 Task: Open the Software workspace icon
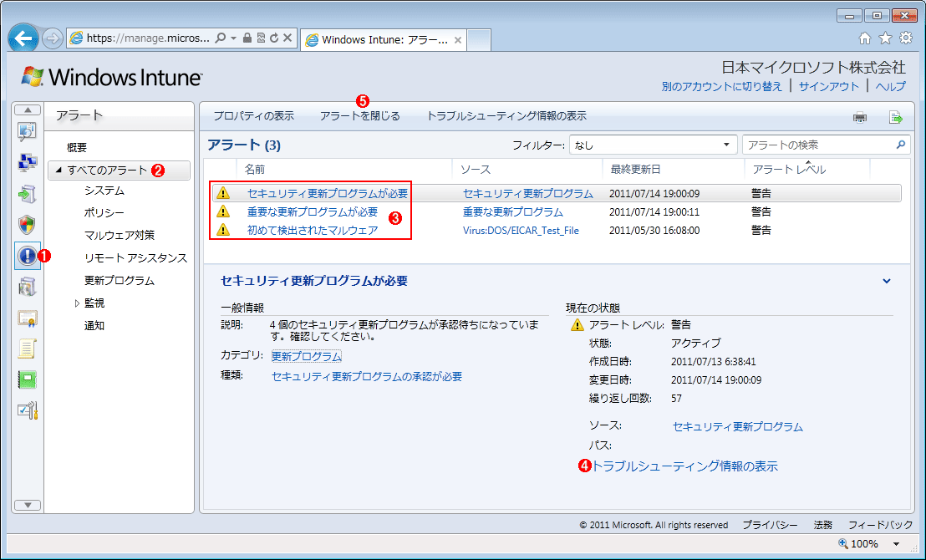[x=28, y=288]
